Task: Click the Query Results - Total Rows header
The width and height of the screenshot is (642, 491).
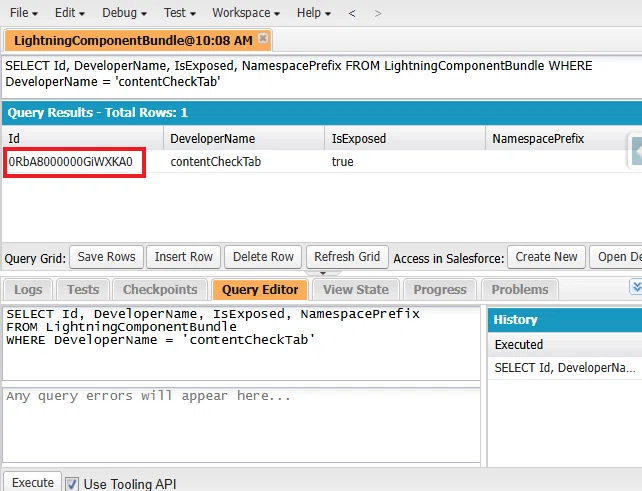Action: tap(322, 113)
